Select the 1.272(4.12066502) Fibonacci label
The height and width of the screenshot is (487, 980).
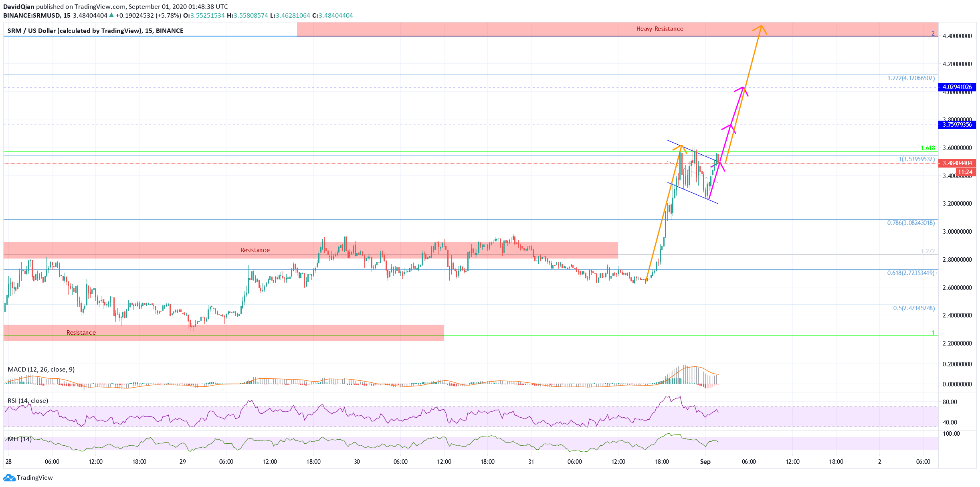(x=911, y=78)
